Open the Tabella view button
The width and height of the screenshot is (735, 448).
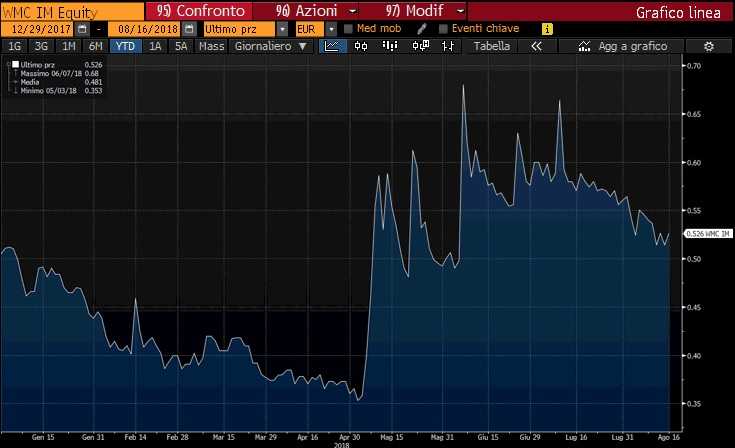492,46
